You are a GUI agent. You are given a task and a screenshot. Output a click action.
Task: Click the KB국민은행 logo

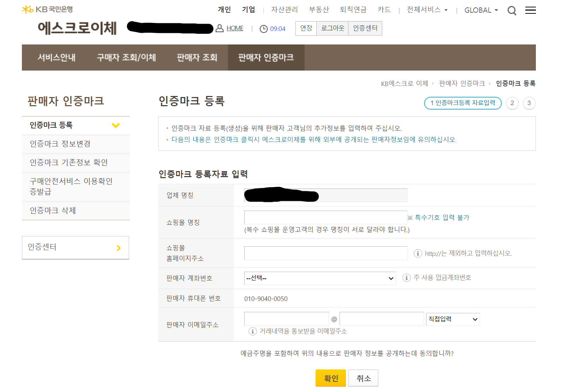47,9
